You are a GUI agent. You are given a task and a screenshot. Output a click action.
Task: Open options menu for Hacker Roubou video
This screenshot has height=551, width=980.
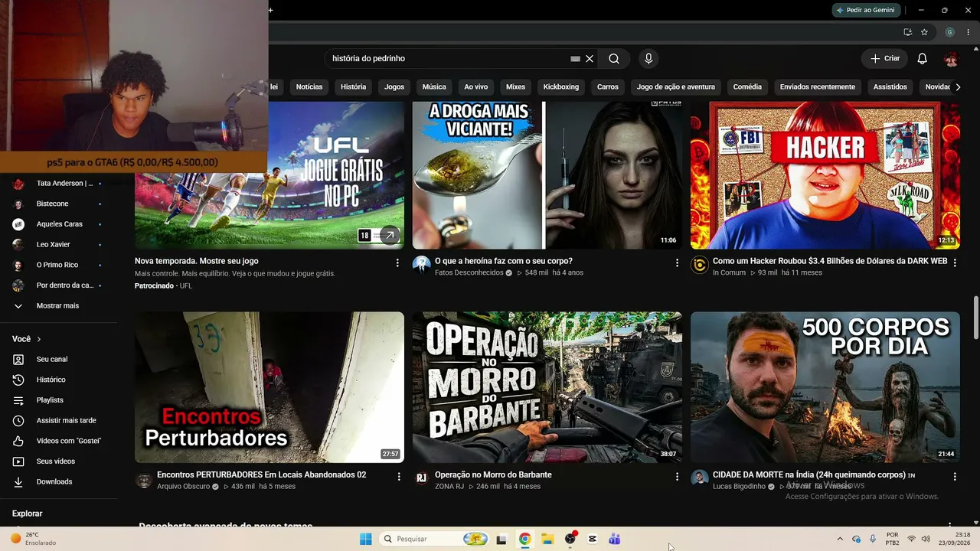coord(955,262)
